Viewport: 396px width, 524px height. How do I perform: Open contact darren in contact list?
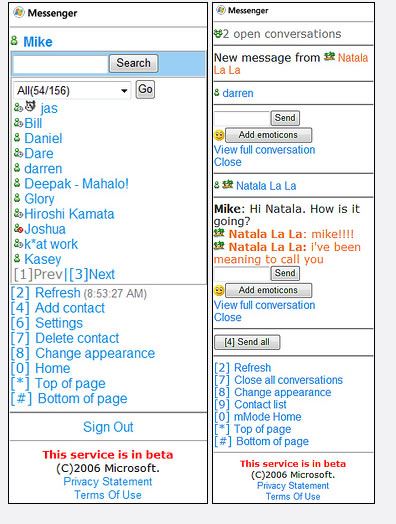[43, 168]
